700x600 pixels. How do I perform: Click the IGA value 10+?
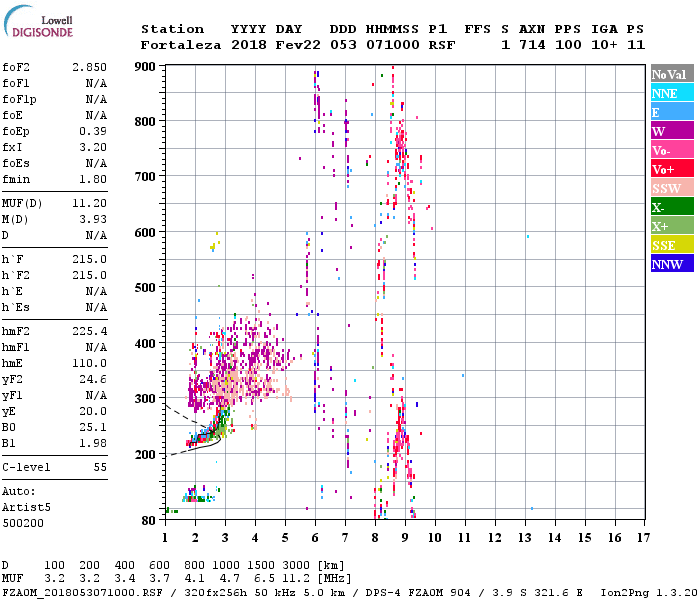(x=604, y=45)
